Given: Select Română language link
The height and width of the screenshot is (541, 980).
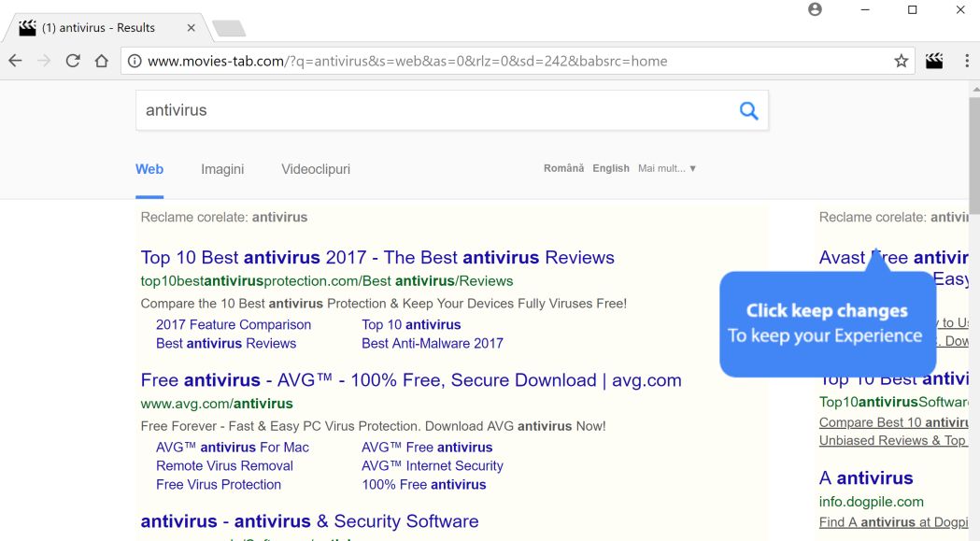Looking at the screenshot, I should click(563, 168).
